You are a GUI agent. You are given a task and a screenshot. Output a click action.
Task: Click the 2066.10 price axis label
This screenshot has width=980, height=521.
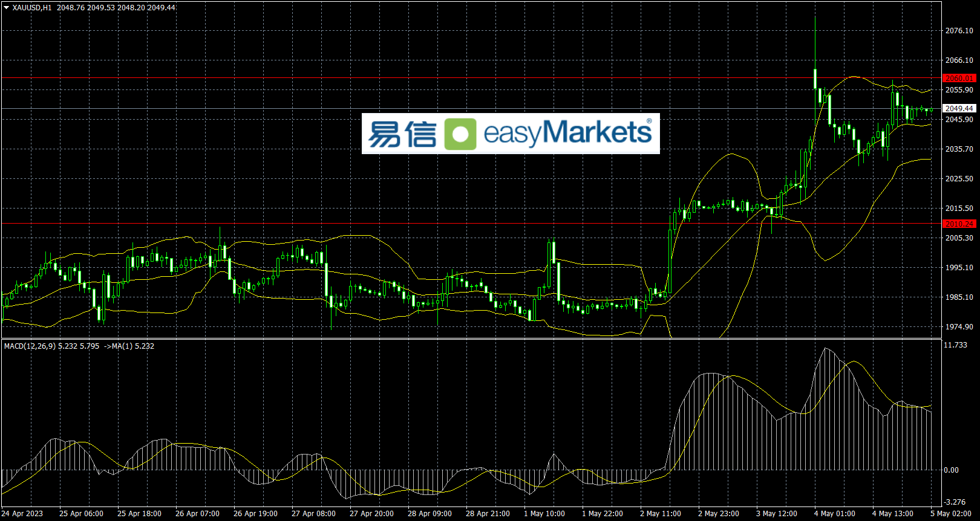(x=959, y=60)
